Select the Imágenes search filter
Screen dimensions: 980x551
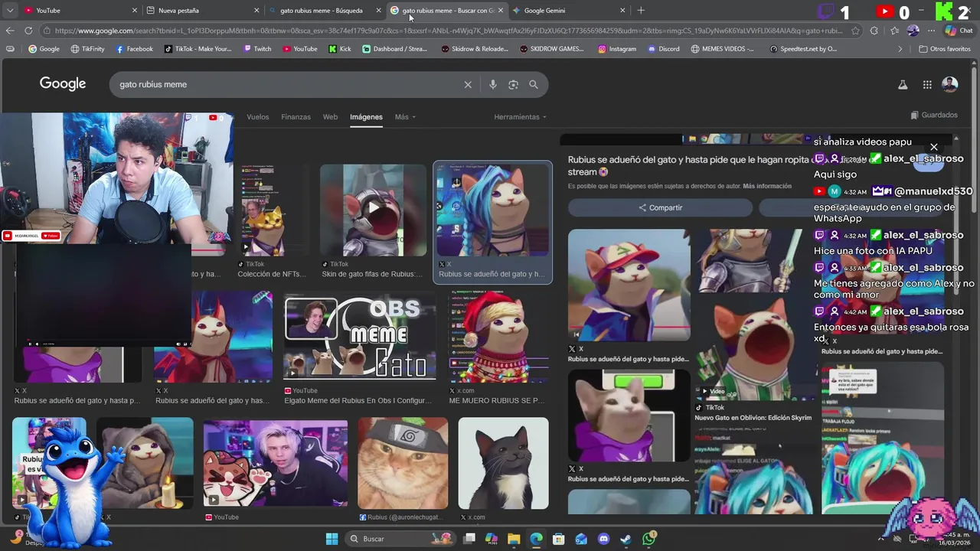pos(366,117)
